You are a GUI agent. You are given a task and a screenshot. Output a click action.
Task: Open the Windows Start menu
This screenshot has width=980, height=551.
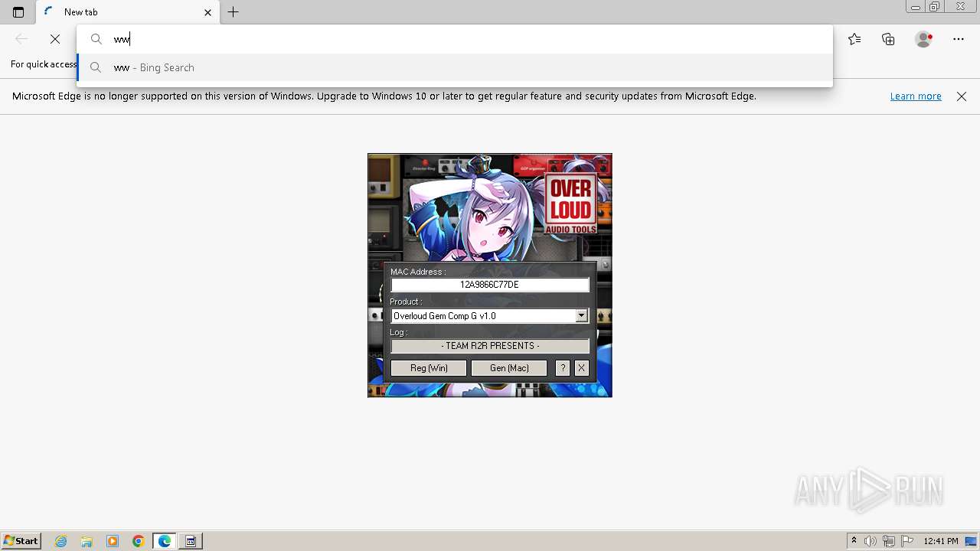coord(21,541)
